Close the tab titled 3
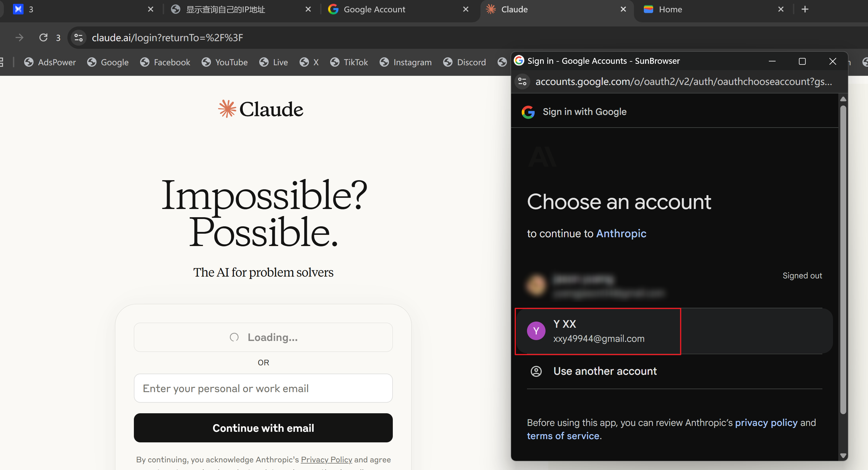The height and width of the screenshot is (470, 868). (x=151, y=9)
